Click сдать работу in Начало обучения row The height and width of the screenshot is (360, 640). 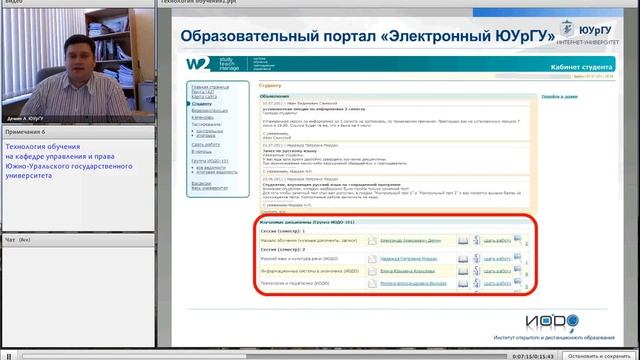coord(497,241)
